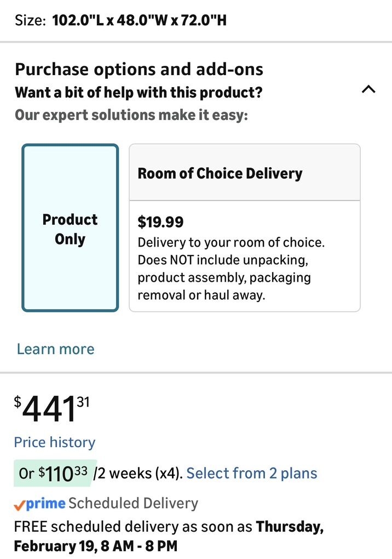View the Price history link
The width and height of the screenshot is (392, 559).
click(x=55, y=442)
